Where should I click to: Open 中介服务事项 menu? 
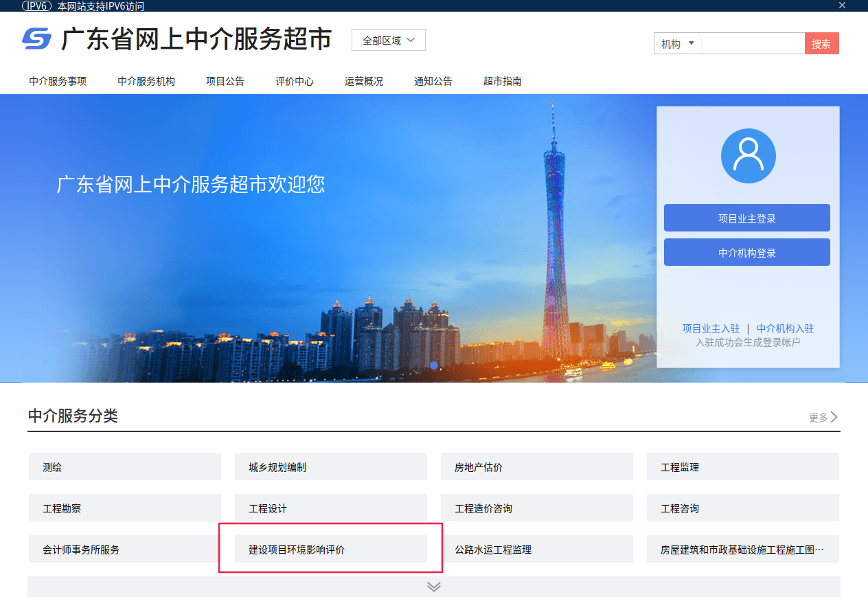tap(58, 81)
